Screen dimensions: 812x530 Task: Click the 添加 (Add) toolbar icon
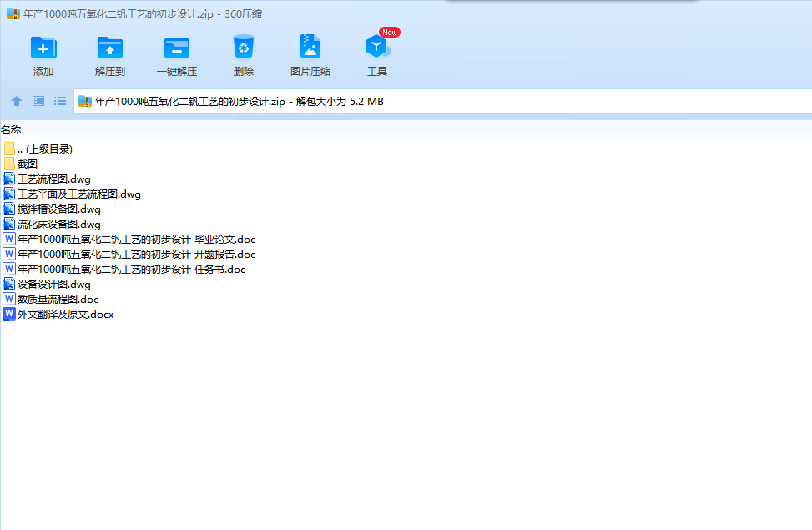tap(43, 48)
